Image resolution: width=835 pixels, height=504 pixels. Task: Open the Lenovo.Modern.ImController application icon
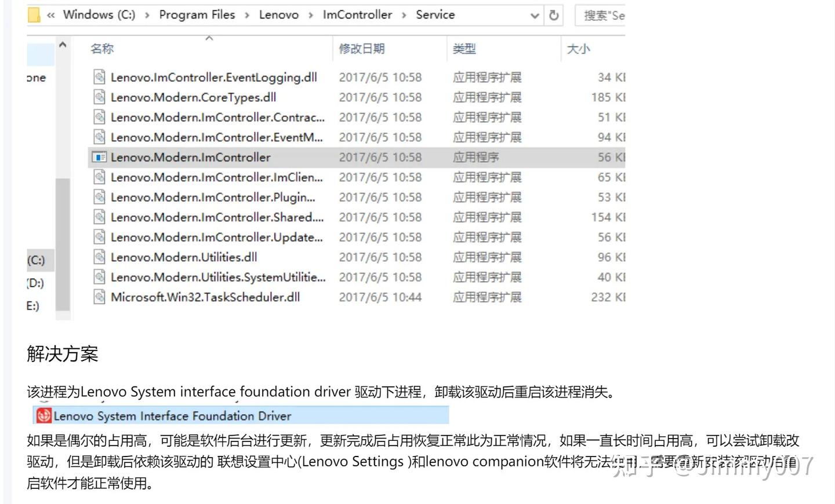coord(99,157)
